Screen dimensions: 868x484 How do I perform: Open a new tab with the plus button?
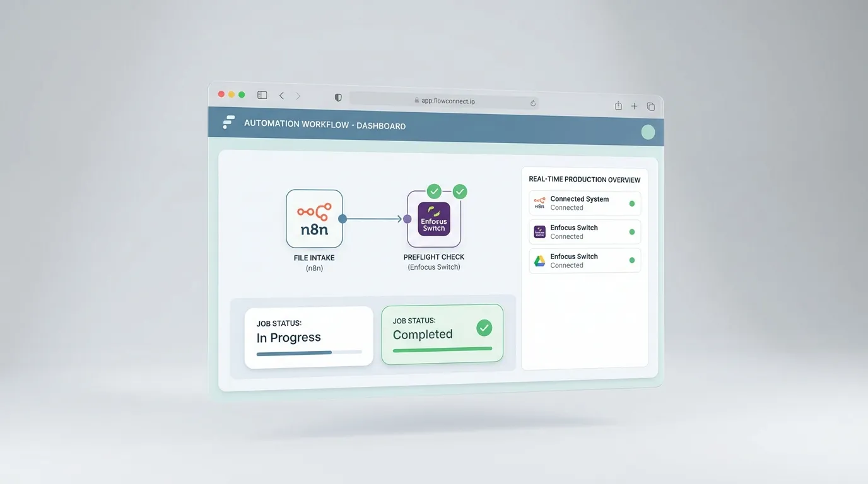[x=634, y=106]
